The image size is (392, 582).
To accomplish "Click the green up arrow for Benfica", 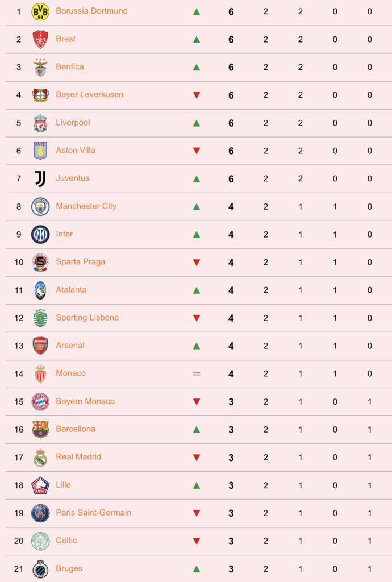I will (197, 67).
